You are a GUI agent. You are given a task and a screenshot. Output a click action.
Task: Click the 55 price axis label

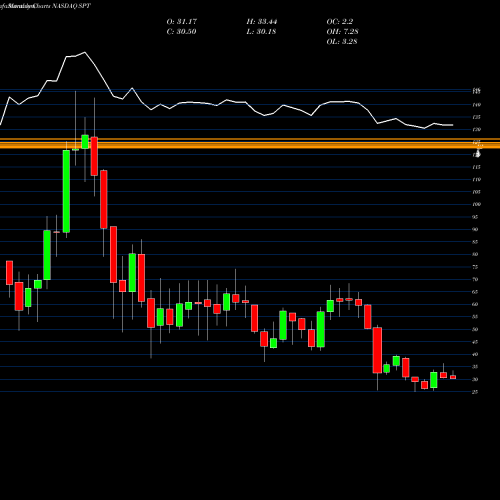click(x=475, y=317)
